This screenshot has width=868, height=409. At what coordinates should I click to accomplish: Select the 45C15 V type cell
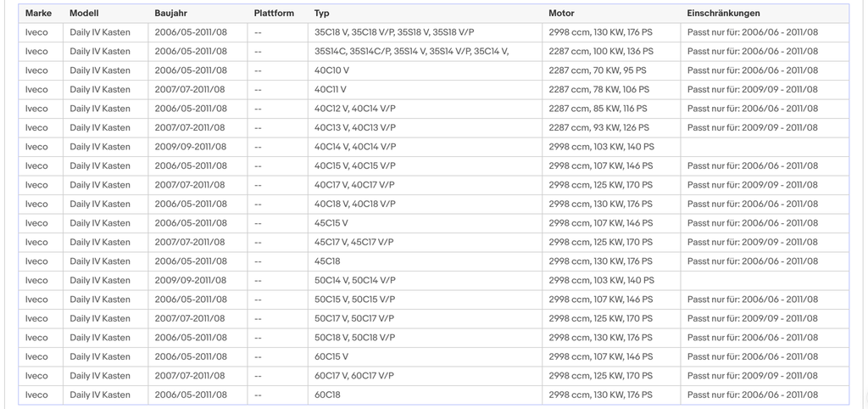[425, 223]
